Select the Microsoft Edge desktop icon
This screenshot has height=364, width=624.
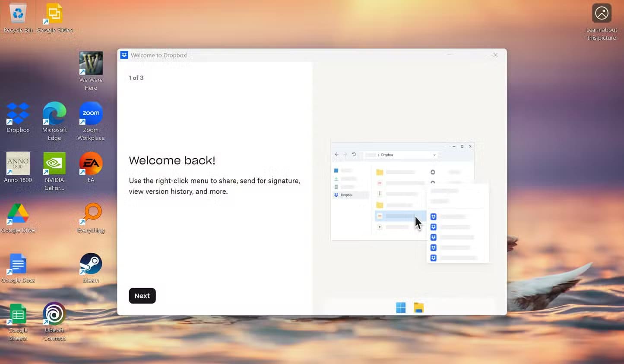click(54, 114)
